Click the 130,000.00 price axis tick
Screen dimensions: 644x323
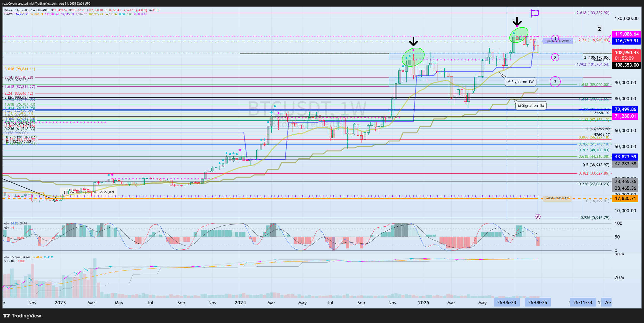(x=626, y=18)
